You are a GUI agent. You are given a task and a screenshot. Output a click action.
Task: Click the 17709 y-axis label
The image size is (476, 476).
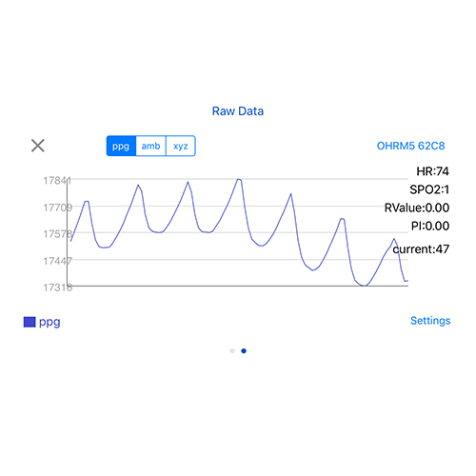click(58, 208)
